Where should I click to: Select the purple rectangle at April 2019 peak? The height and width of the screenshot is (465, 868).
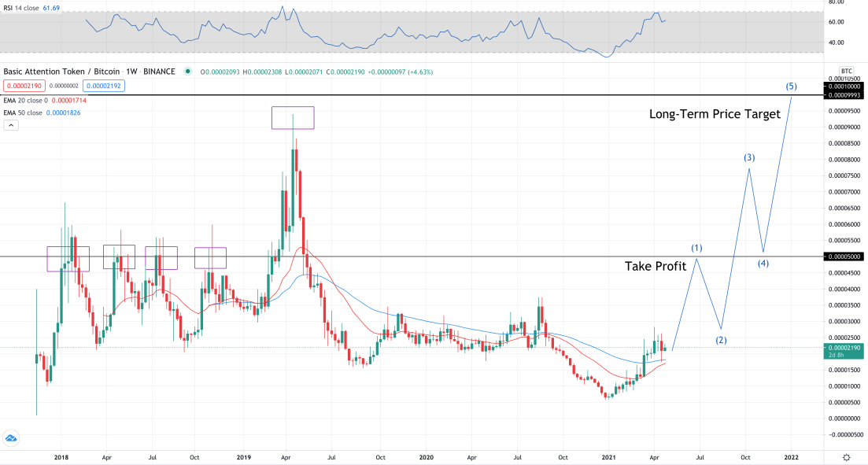tap(293, 118)
